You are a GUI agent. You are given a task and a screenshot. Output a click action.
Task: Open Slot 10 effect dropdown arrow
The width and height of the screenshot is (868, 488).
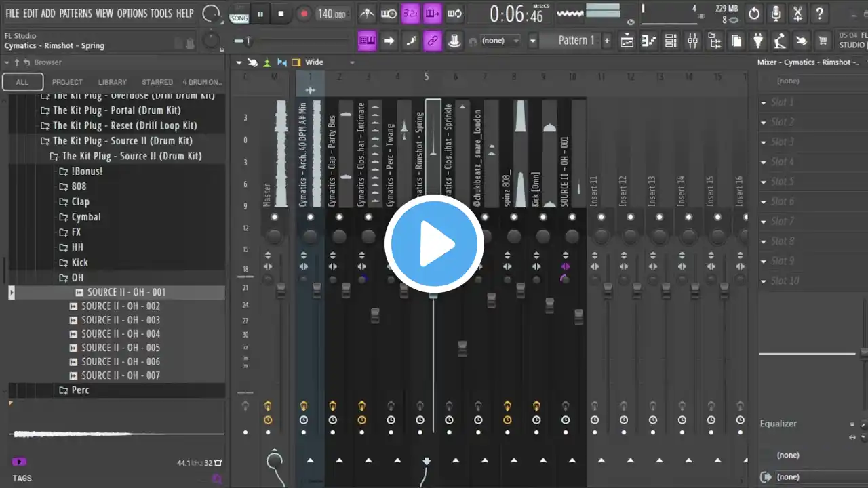pos(765,281)
